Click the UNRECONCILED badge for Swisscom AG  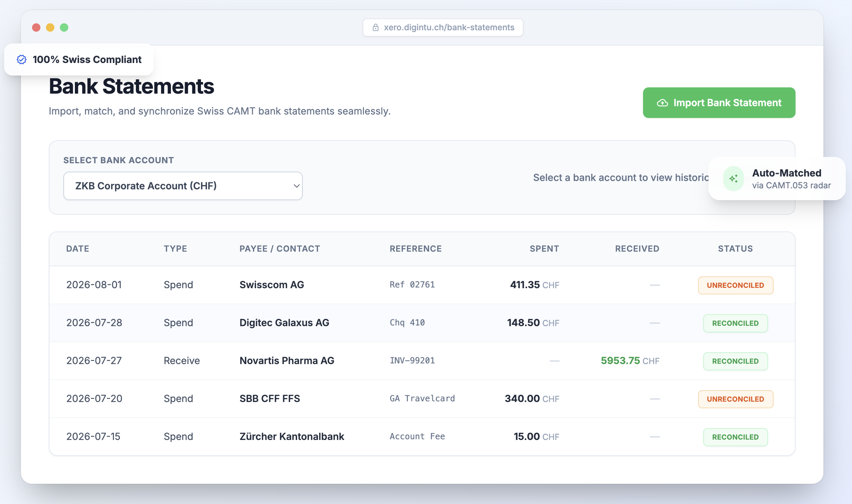(735, 285)
